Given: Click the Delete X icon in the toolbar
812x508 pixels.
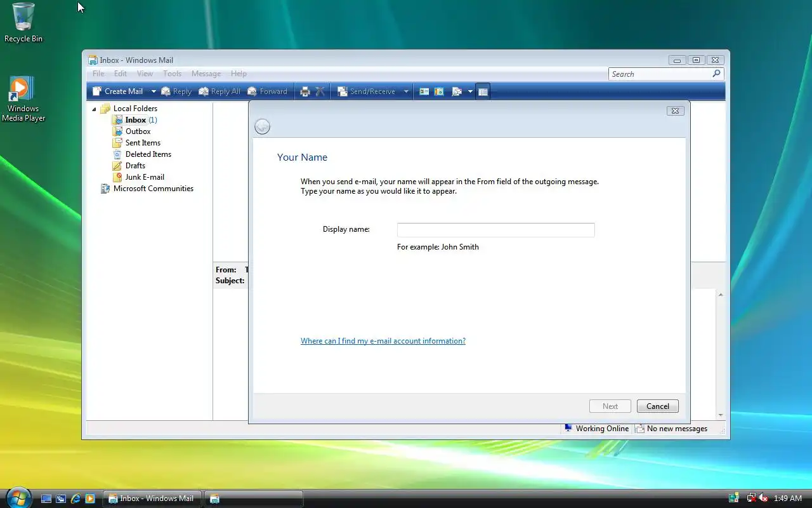Looking at the screenshot, I should (320, 91).
